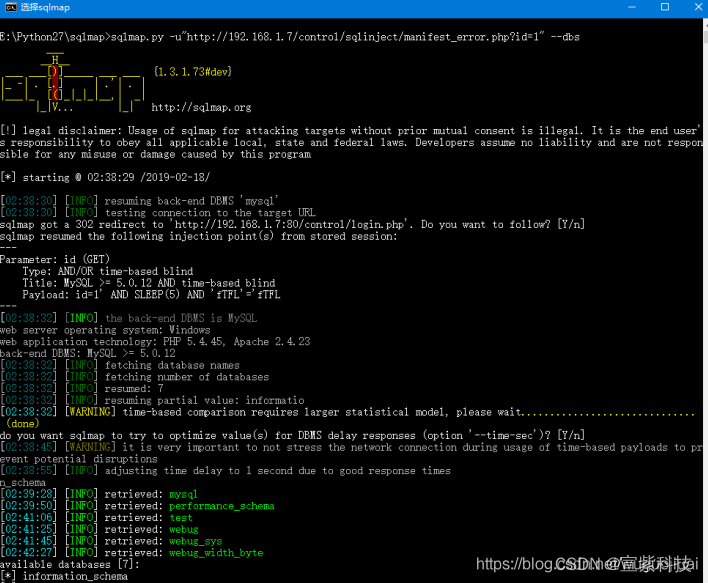Viewport: 708px width, 583px height.
Task: Click the 'n_schema' output fragment
Action: coord(23,483)
